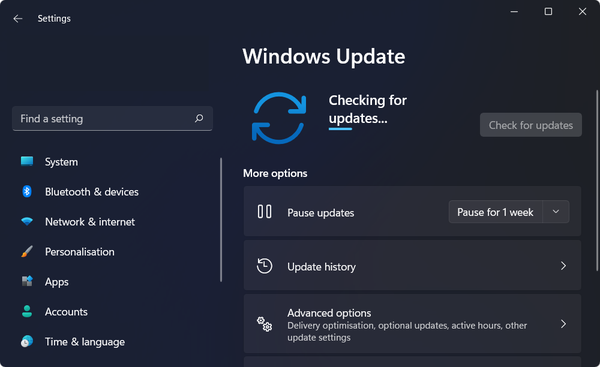Open Update history chevron
This screenshot has height=367, width=600.
click(x=563, y=266)
